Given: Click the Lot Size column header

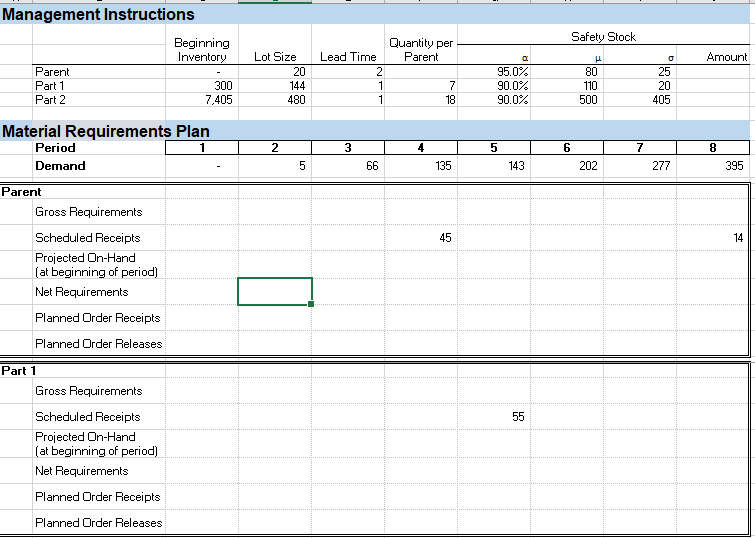Looking at the screenshot, I should pyautogui.click(x=275, y=57).
